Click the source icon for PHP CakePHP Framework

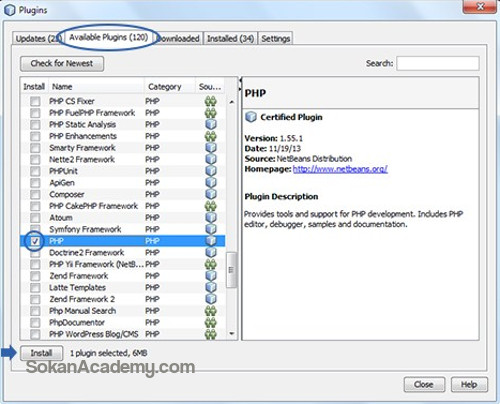coord(210,206)
